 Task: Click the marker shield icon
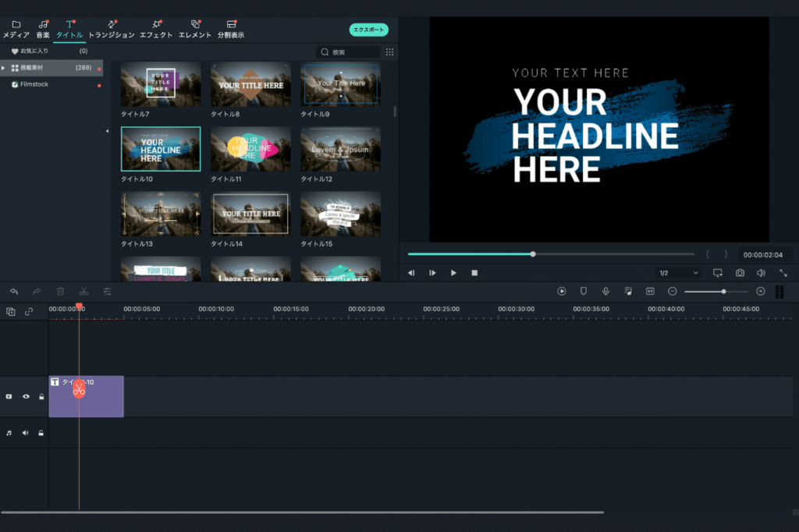584,292
